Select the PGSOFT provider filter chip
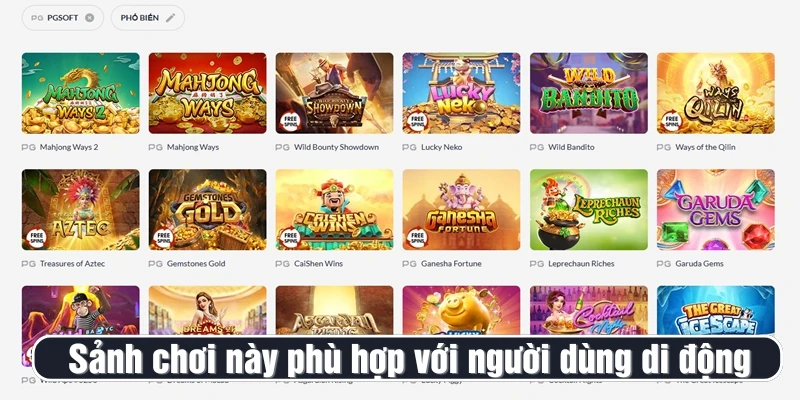800x400 pixels. tap(63, 18)
